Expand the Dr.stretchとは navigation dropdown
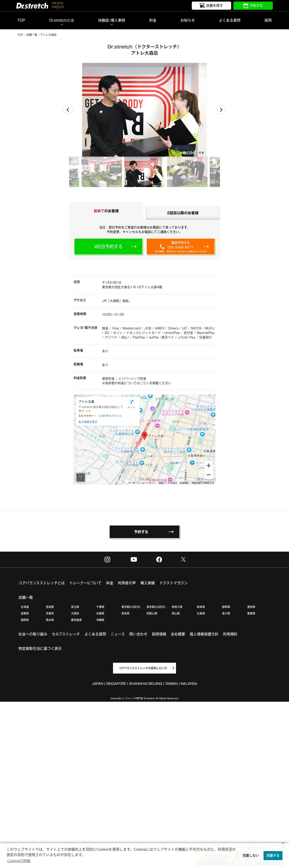This screenshot has height=868, width=289. 62,21
